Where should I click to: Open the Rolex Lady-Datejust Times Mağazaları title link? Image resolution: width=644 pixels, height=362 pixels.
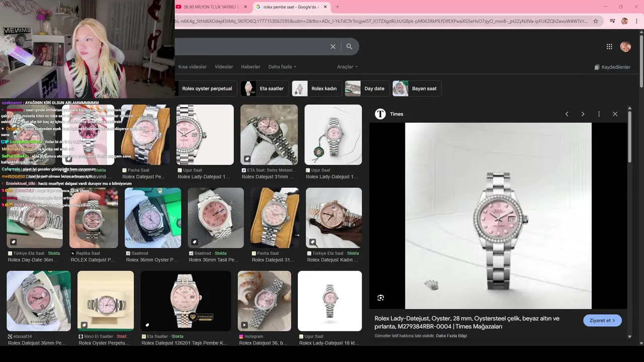pyautogui.click(x=467, y=322)
